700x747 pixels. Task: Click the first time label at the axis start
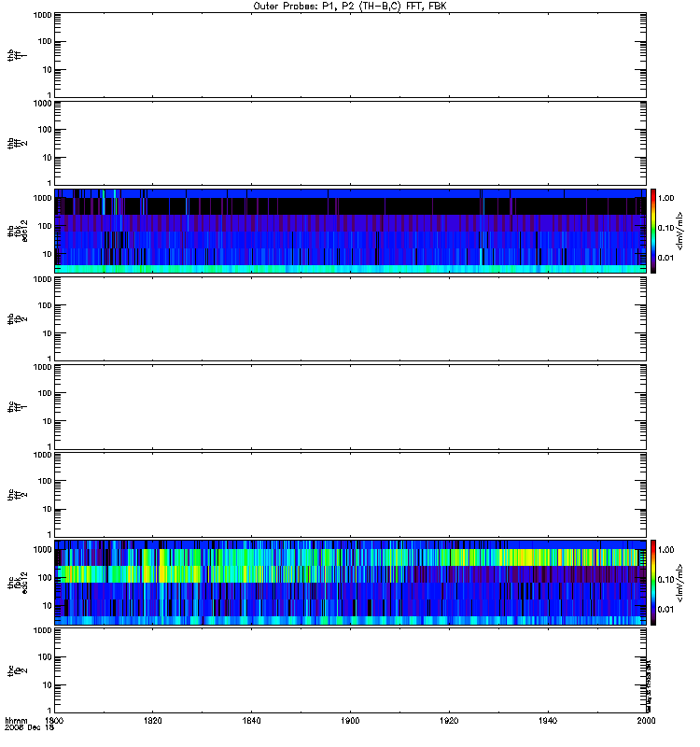[54, 720]
